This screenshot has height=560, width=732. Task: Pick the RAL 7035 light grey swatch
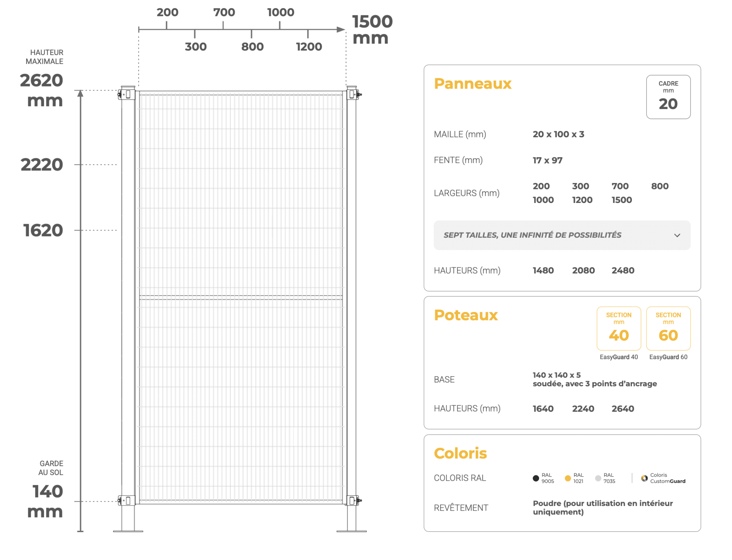point(598,478)
